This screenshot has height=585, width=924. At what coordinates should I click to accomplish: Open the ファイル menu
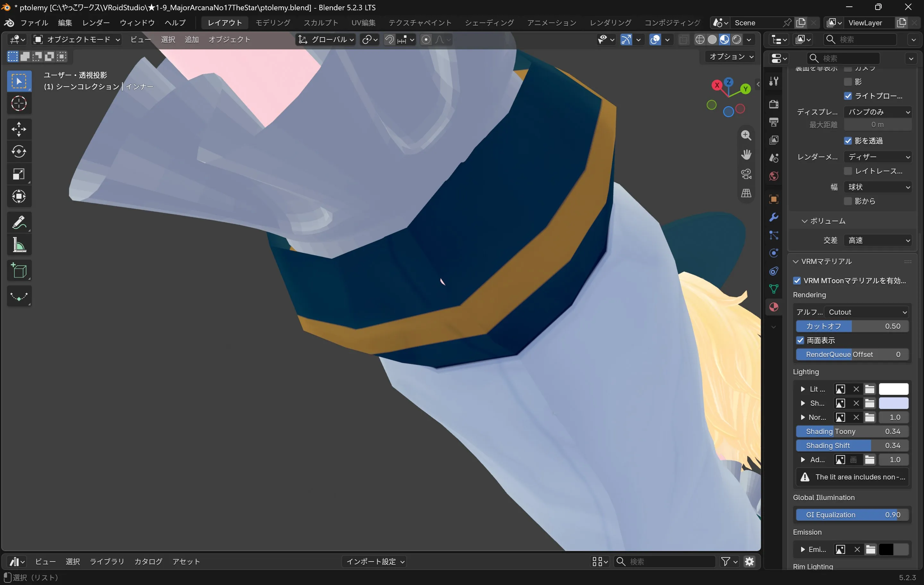pos(34,23)
